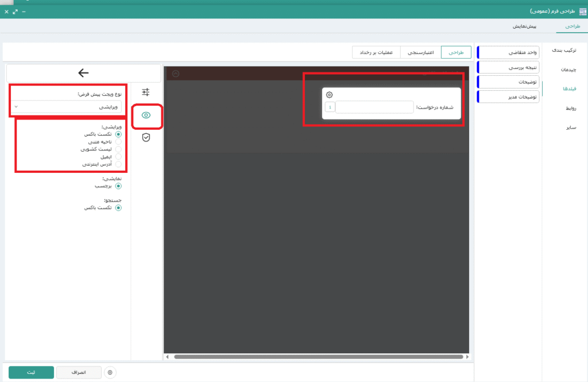Open the اعتبارسنجی tab

click(420, 52)
